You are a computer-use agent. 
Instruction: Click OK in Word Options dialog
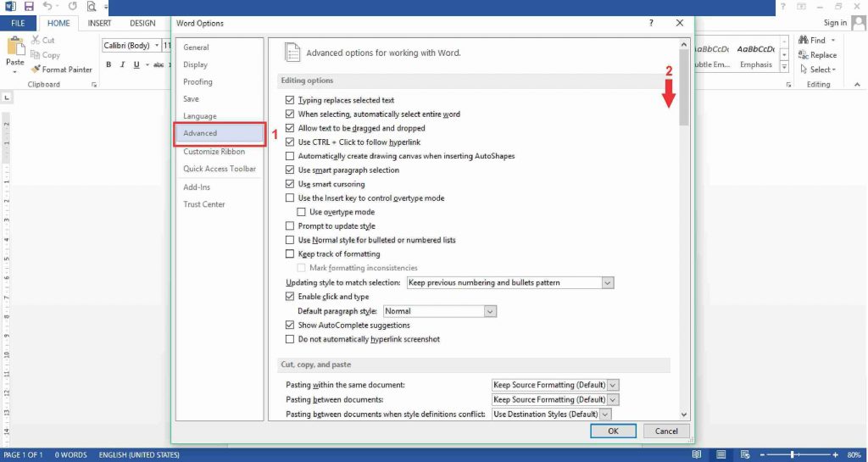tap(613, 431)
